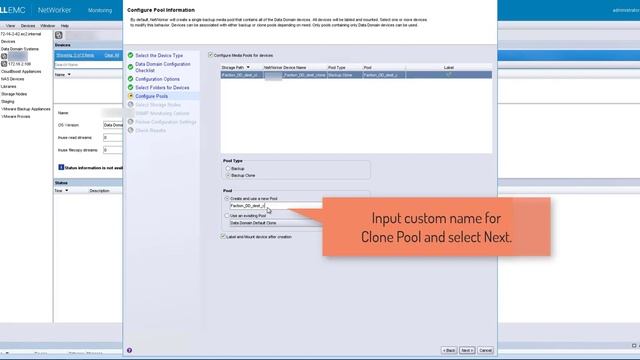Click the Clear All link in the Devices panel
The image size is (640, 360).
111,55
